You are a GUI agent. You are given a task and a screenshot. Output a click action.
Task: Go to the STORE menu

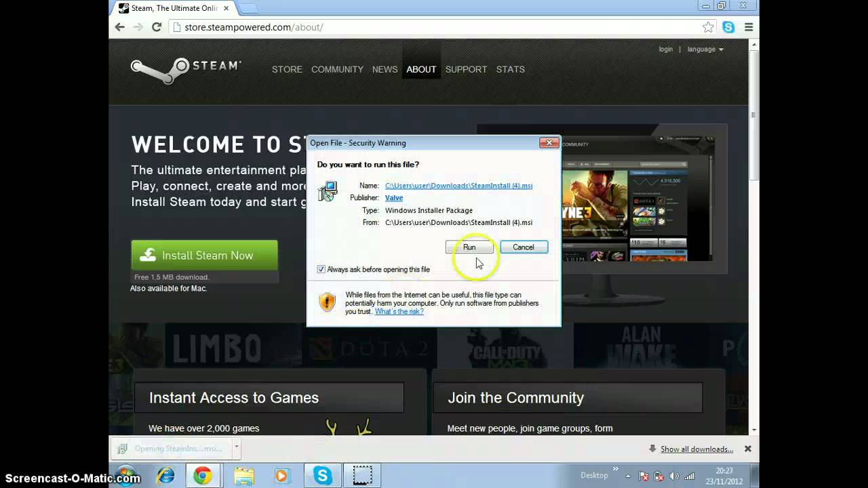[x=287, y=69]
